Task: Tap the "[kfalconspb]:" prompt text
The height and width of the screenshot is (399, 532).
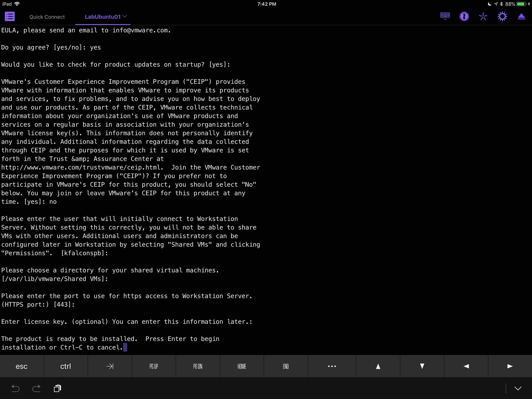Action: [85, 253]
